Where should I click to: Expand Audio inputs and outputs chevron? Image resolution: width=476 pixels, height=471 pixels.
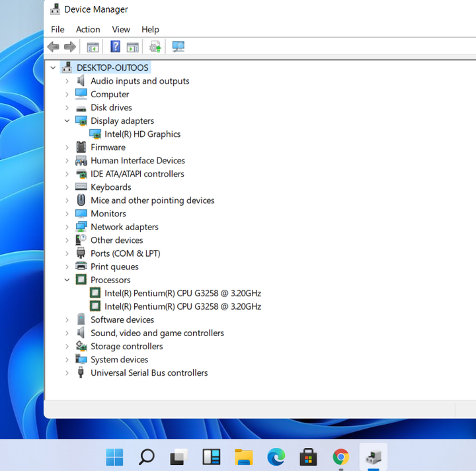click(67, 81)
